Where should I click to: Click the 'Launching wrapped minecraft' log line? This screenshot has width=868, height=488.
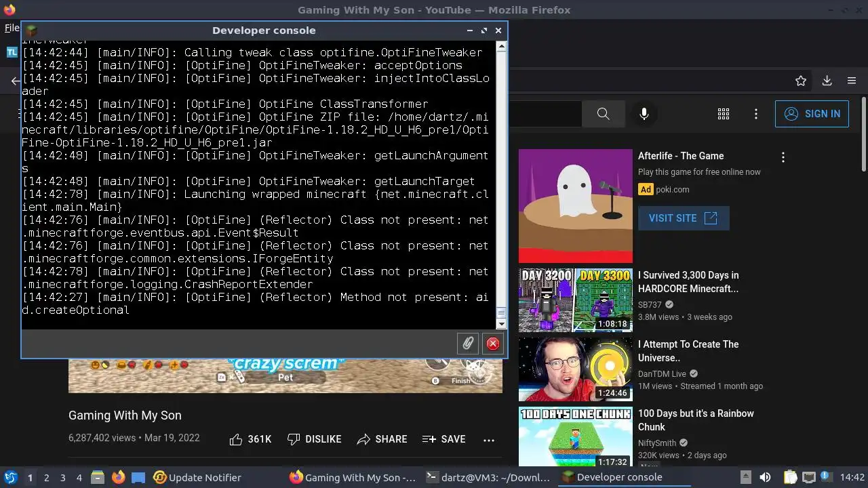click(255, 201)
